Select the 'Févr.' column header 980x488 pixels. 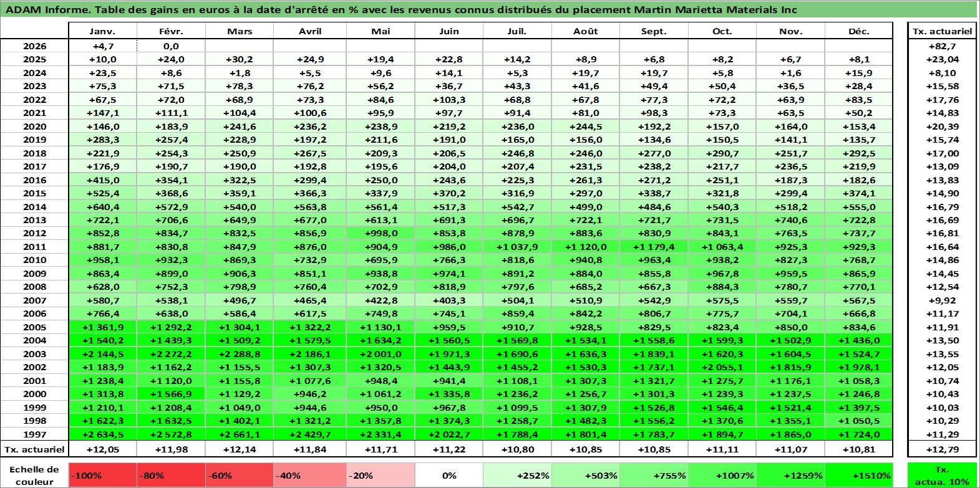(171, 31)
